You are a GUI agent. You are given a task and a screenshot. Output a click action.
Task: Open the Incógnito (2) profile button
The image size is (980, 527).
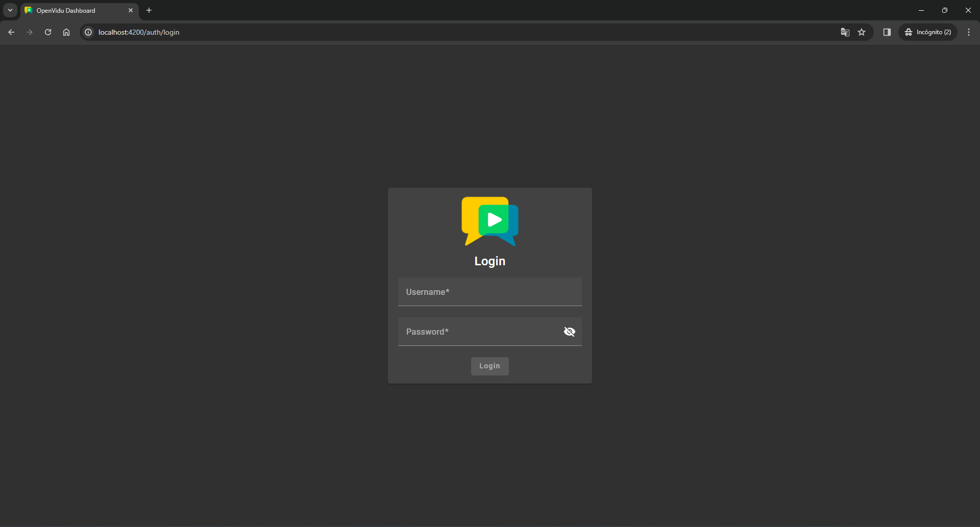[x=928, y=32]
